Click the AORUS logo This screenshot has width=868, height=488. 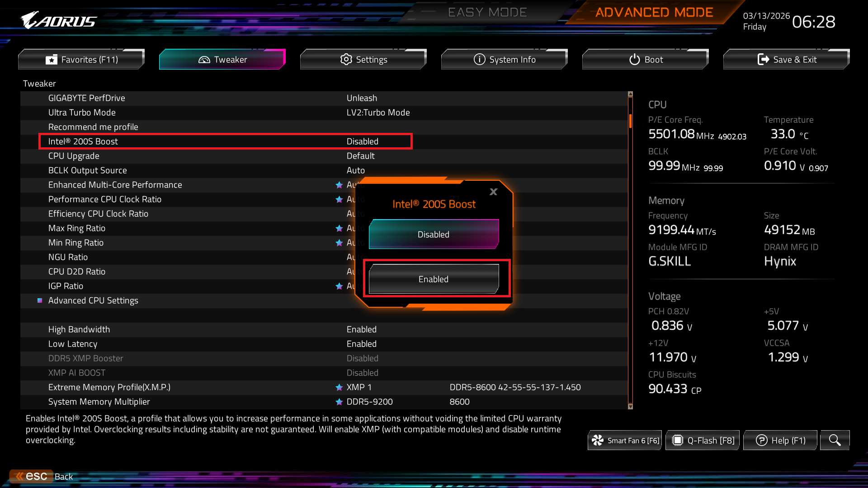[x=59, y=20]
